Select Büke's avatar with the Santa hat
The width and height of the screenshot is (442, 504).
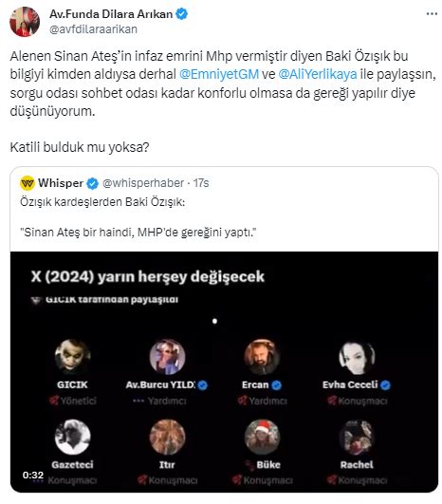[x=262, y=438]
